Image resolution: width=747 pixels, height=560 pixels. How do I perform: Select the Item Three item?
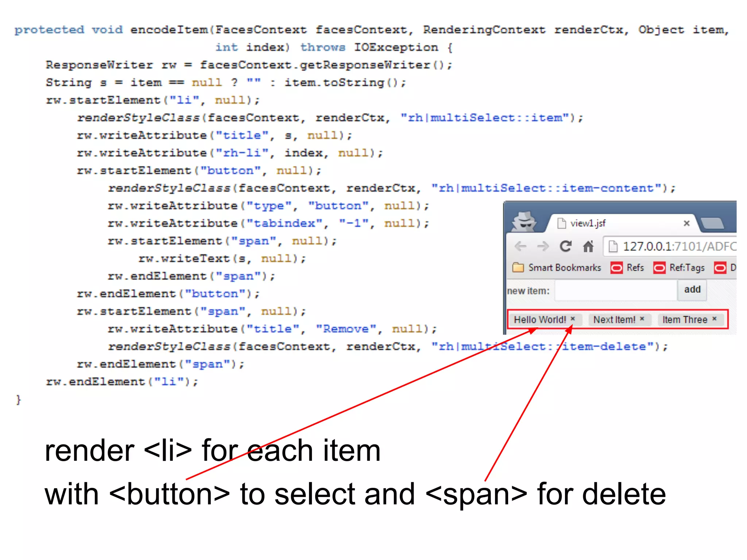pos(685,320)
